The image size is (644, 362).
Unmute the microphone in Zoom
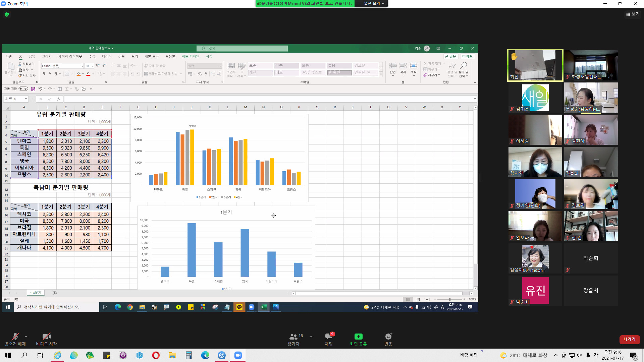click(15, 337)
